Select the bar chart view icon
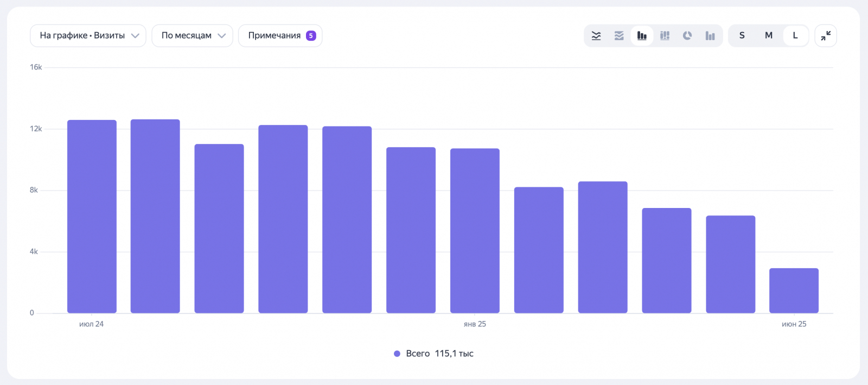The height and width of the screenshot is (385, 868). [642, 36]
